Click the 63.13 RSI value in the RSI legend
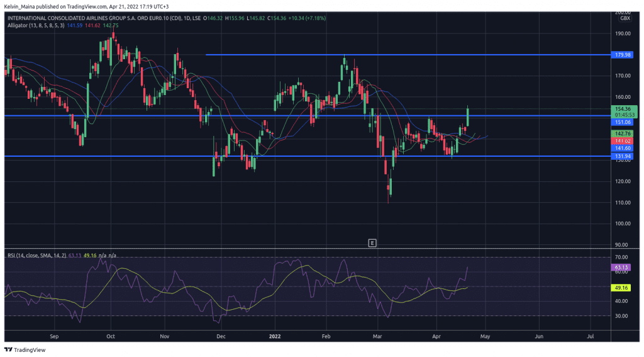This screenshot has height=357, width=644. (x=75, y=256)
